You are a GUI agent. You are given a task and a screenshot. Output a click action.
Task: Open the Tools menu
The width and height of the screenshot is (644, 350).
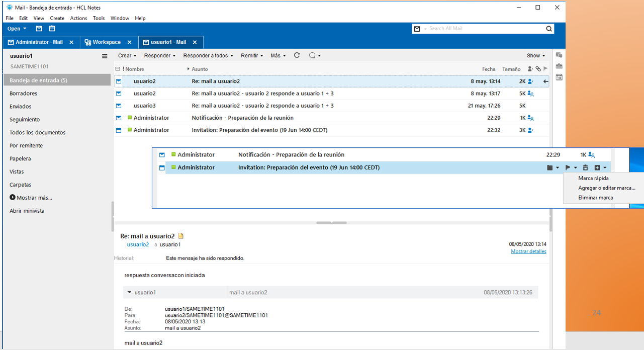[99, 18]
